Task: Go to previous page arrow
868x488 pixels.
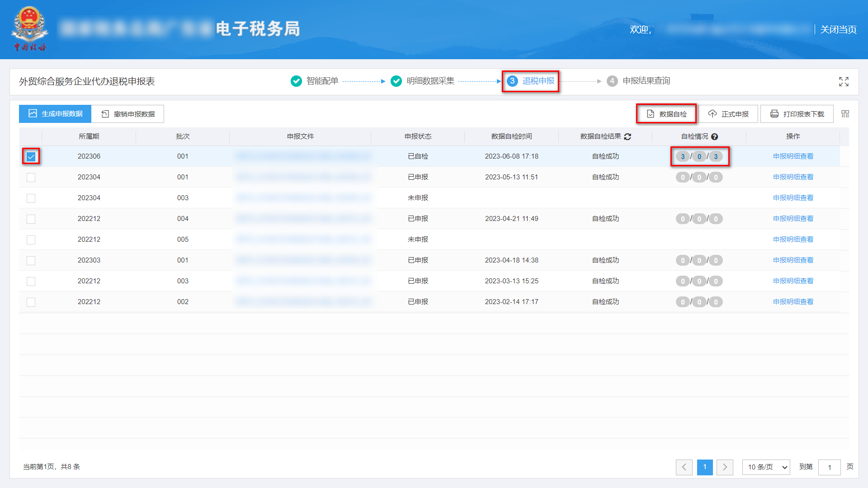Action: pos(684,467)
